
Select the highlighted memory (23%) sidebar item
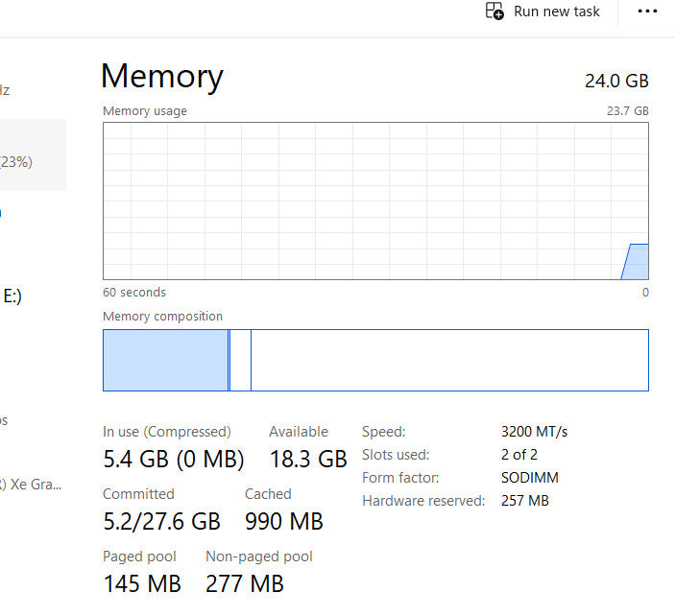coord(29,155)
